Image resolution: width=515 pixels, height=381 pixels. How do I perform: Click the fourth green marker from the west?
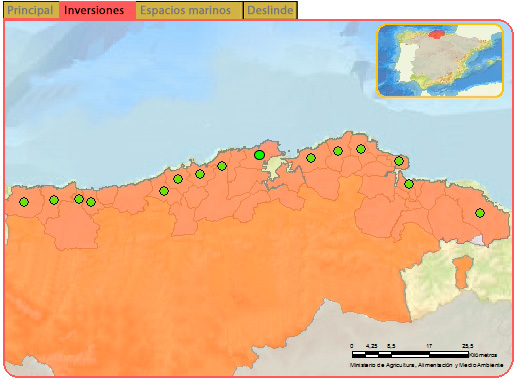click(x=91, y=202)
